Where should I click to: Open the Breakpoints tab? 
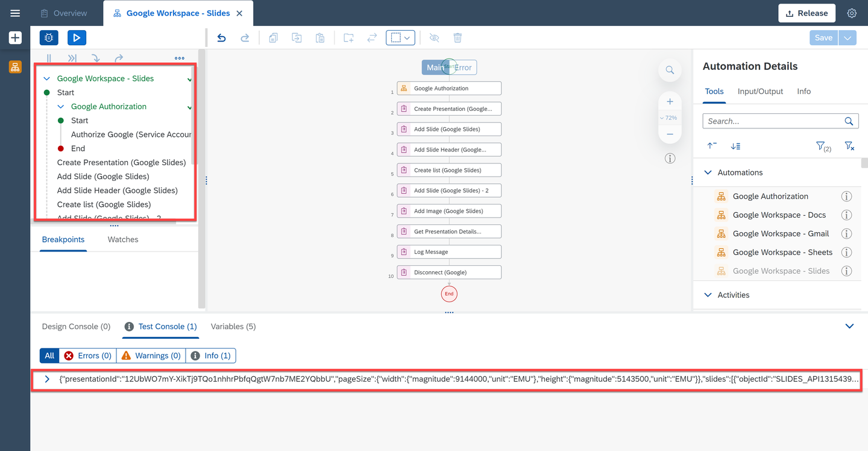[63, 239]
